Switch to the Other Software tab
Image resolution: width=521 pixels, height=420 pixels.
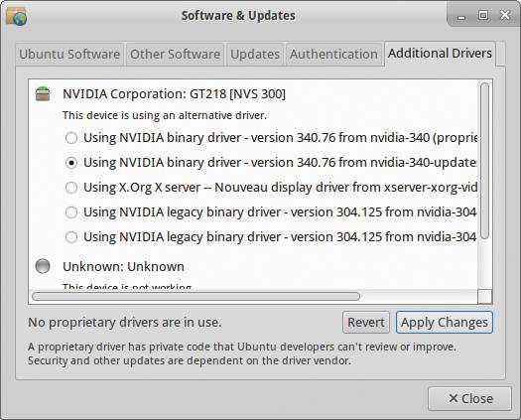[x=175, y=55]
